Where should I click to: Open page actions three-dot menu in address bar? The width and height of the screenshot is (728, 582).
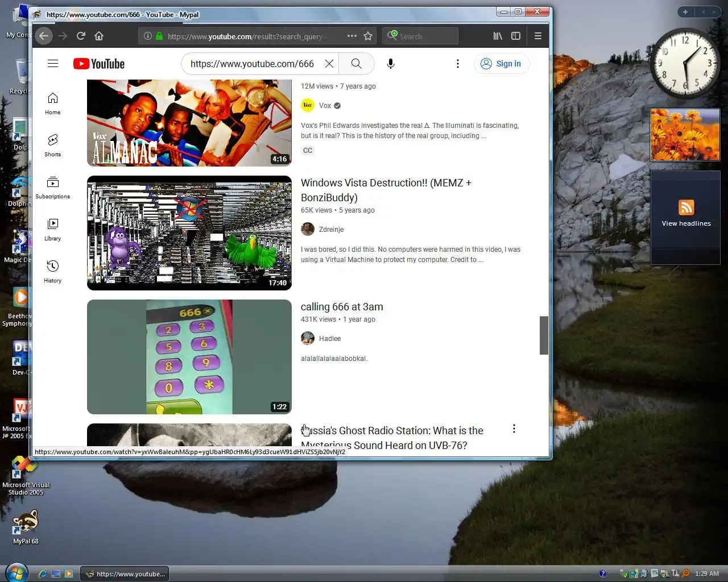click(x=352, y=36)
